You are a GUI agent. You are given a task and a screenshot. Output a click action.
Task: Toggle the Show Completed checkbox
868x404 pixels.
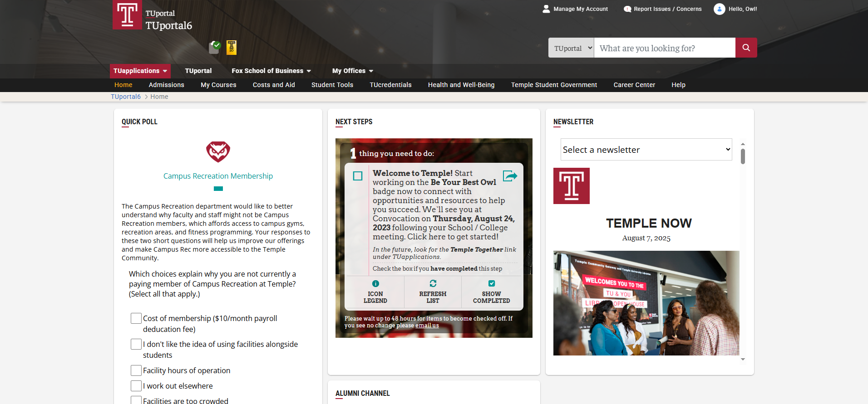tap(491, 284)
